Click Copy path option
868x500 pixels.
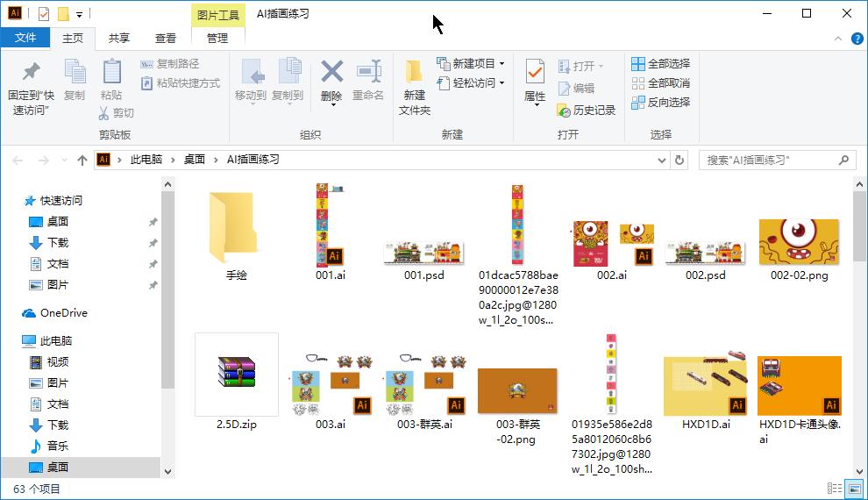tap(170, 64)
